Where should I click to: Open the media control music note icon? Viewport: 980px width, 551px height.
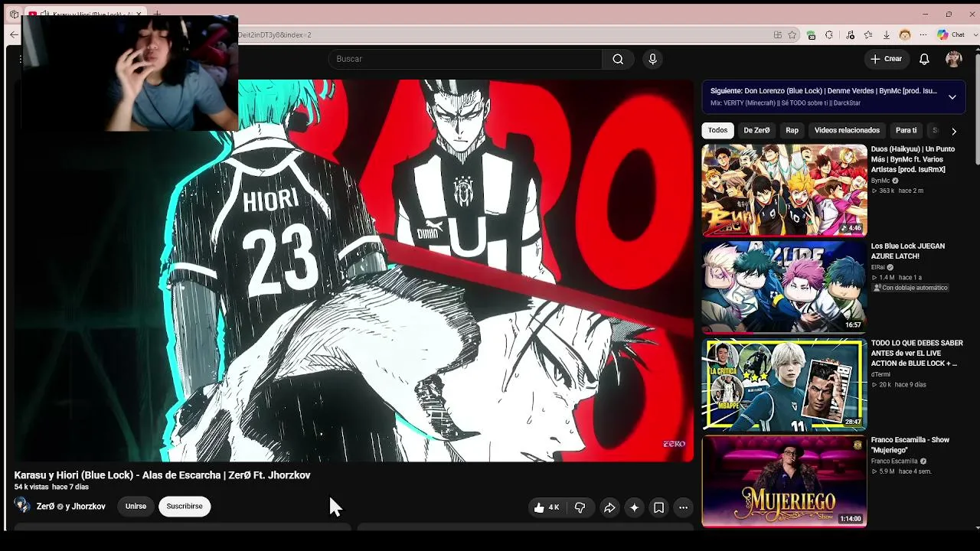point(851,34)
